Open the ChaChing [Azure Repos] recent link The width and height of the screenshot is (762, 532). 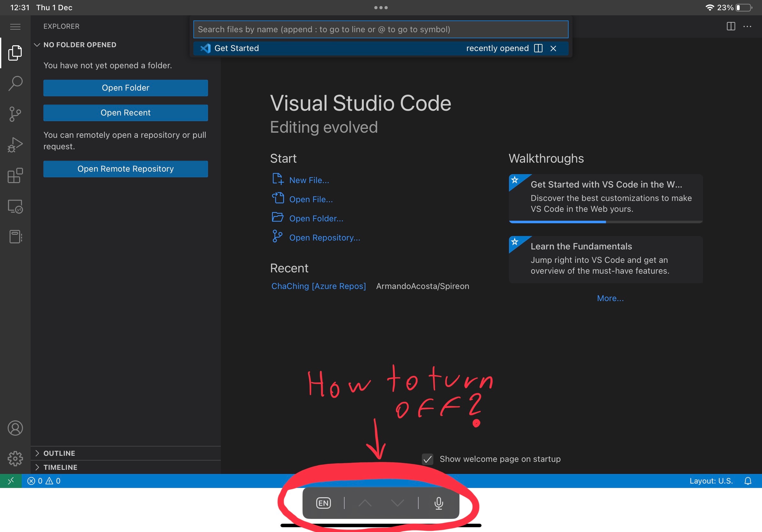pyautogui.click(x=318, y=286)
